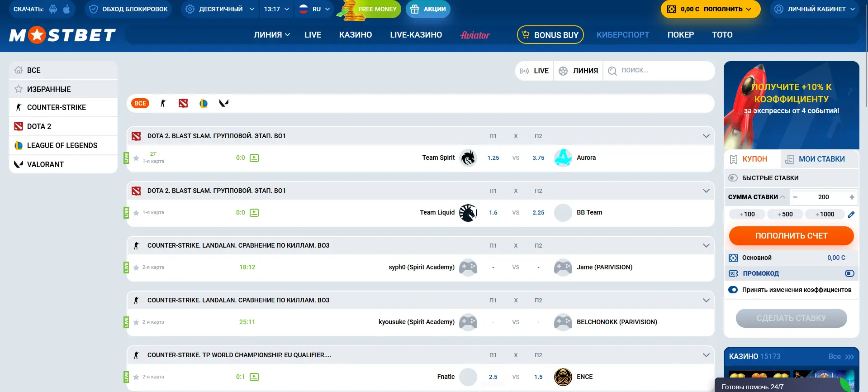Open ПОКЕР in main navigation
This screenshot has width=868, height=392.
pos(681,35)
